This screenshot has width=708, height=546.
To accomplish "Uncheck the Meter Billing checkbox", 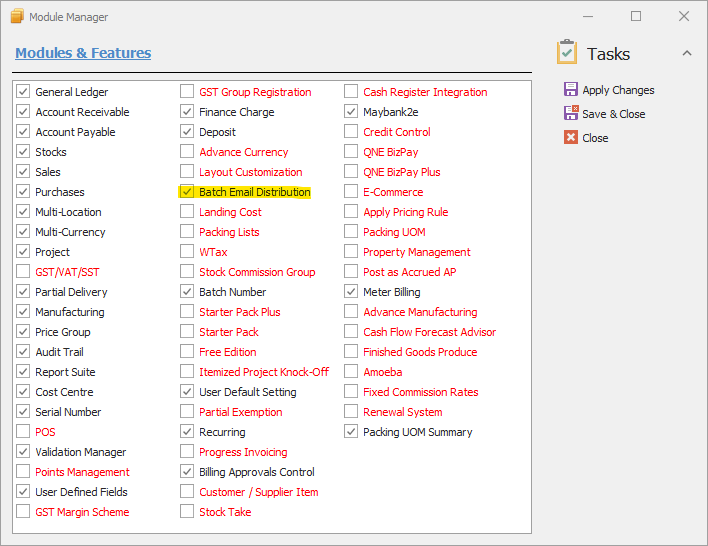I will click(351, 291).
